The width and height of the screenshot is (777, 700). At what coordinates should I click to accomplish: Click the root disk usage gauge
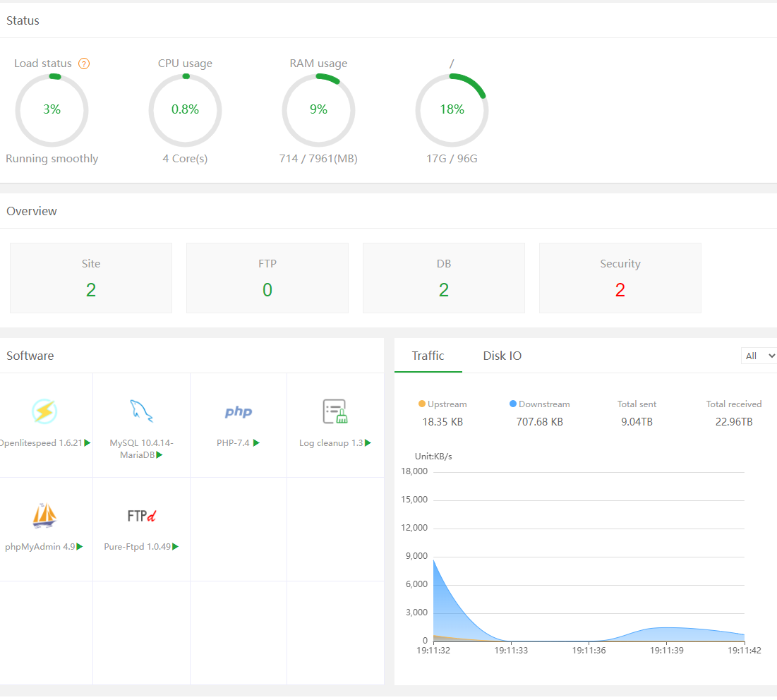pos(452,110)
